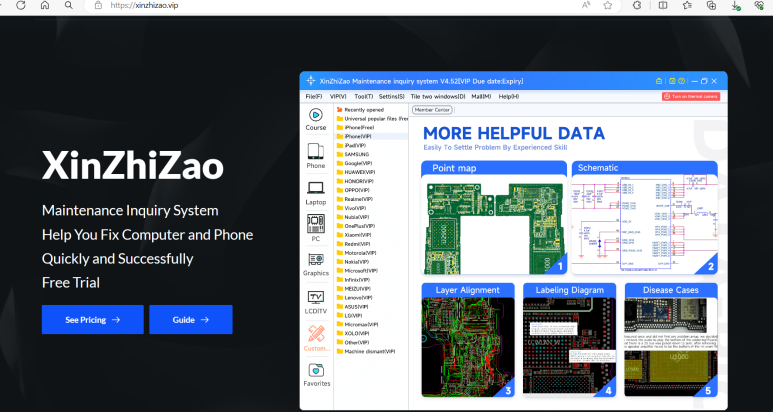
Task: Open browser Collections
Action: 711,5
